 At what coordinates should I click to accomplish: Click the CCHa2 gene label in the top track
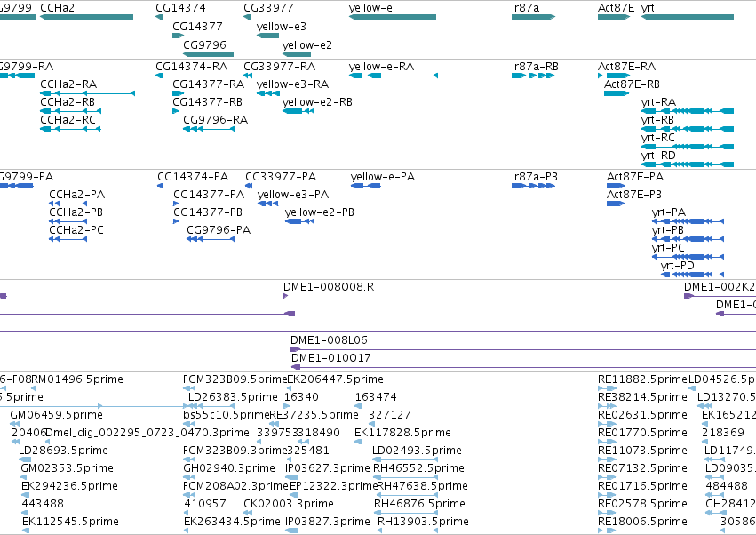pyautogui.click(x=58, y=8)
